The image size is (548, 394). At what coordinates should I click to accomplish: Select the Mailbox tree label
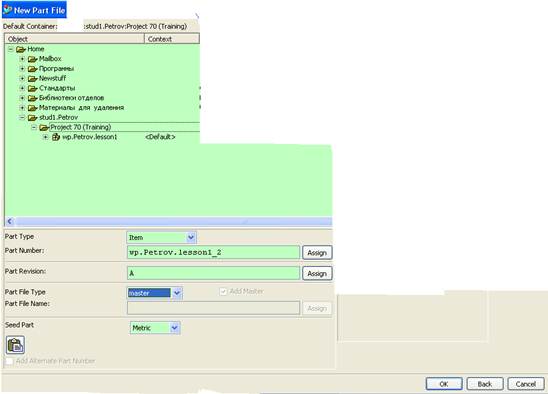pyautogui.click(x=50, y=59)
